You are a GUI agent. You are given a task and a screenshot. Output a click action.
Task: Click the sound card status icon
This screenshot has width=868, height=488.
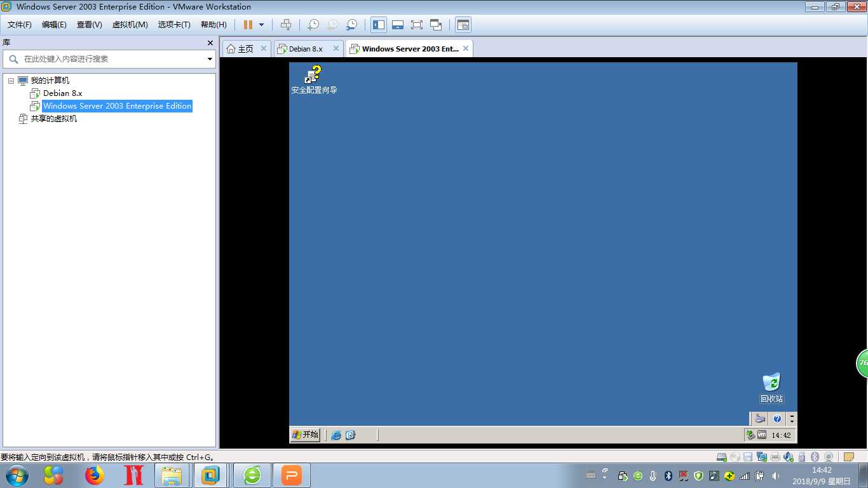coord(789,457)
